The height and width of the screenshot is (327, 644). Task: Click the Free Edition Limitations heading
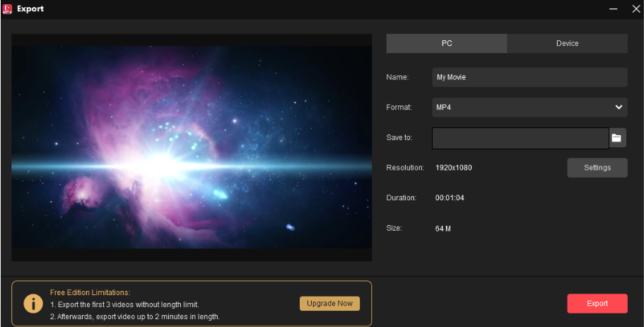90,292
